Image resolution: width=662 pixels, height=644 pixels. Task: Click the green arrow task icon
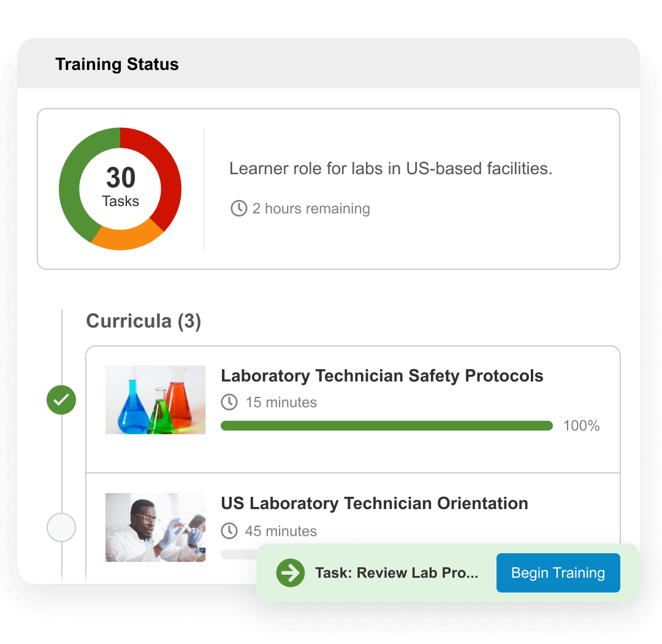coord(290,573)
